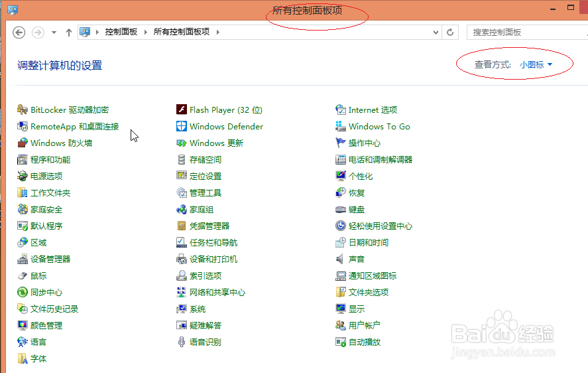Open the 颜色管理 link
The width and height of the screenshot is (588, 373).
tap(46, 326)
